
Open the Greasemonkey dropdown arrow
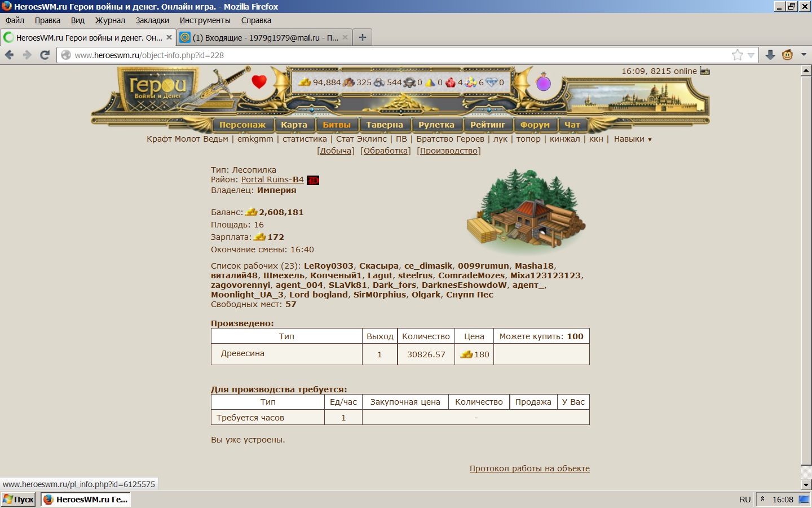pos(804,55)
